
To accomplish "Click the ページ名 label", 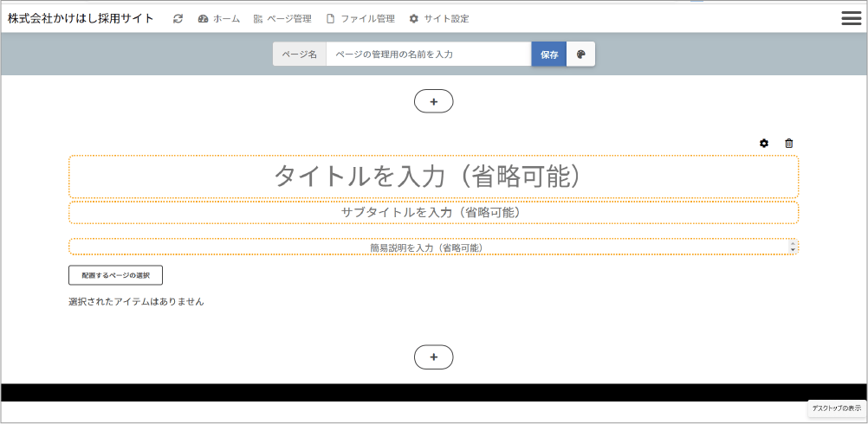I will click(x=300, y=55).
